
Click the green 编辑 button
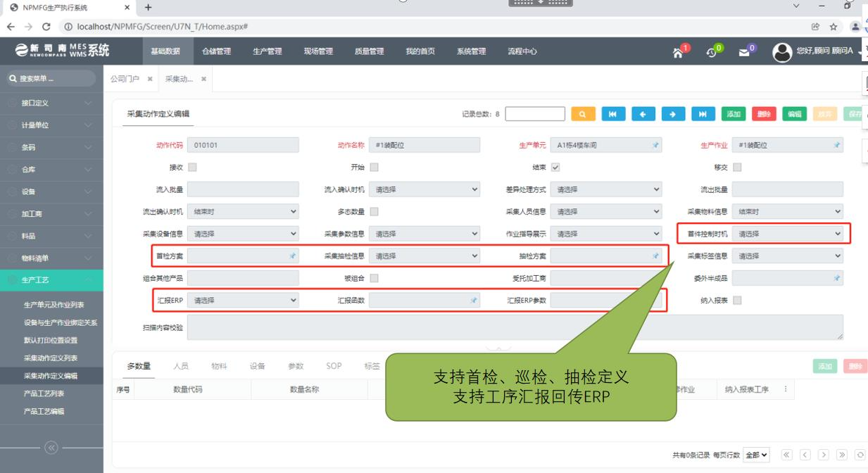point(794,114)
